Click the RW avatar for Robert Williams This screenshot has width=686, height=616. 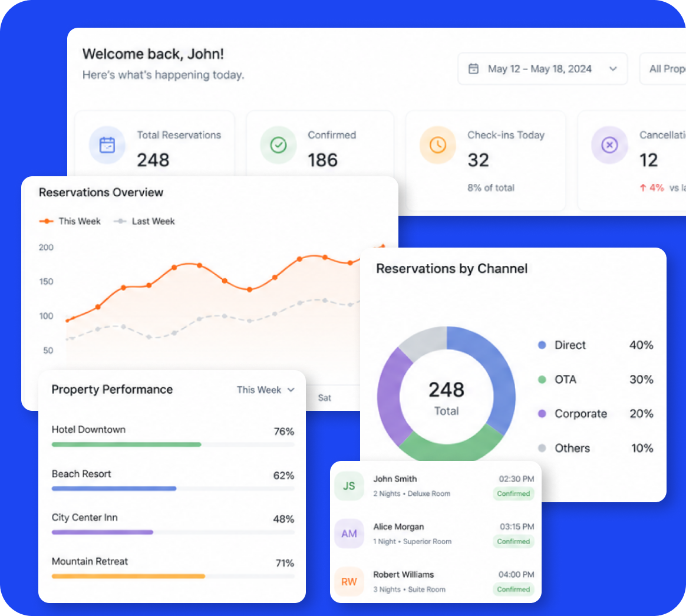(349, 581)
